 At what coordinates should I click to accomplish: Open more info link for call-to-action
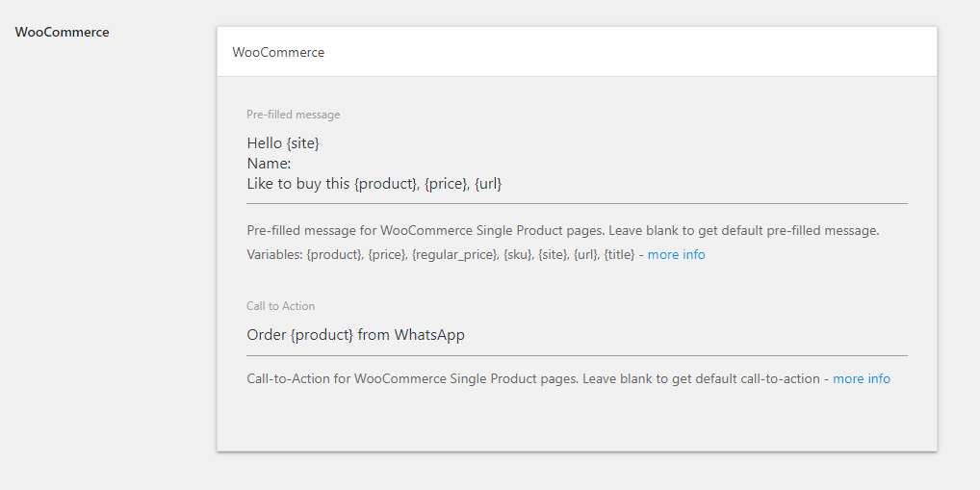click(x=862, y=378)
